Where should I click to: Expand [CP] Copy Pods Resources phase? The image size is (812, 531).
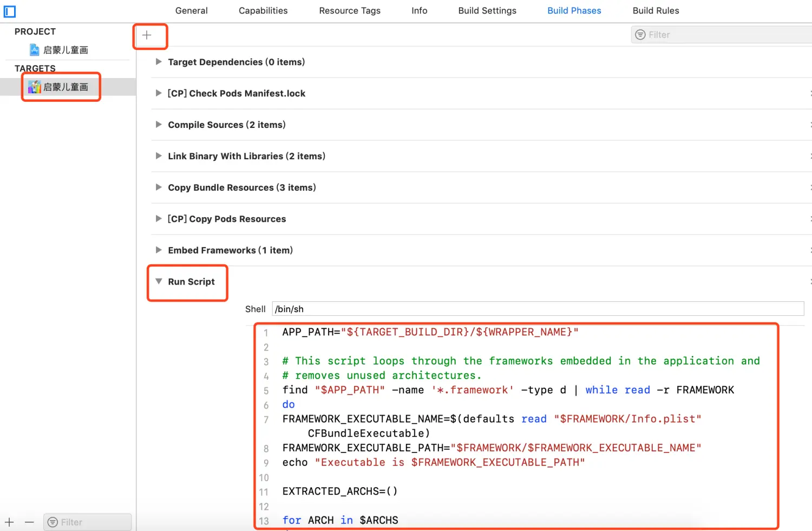pyautogui.click(x=159, y=219)
